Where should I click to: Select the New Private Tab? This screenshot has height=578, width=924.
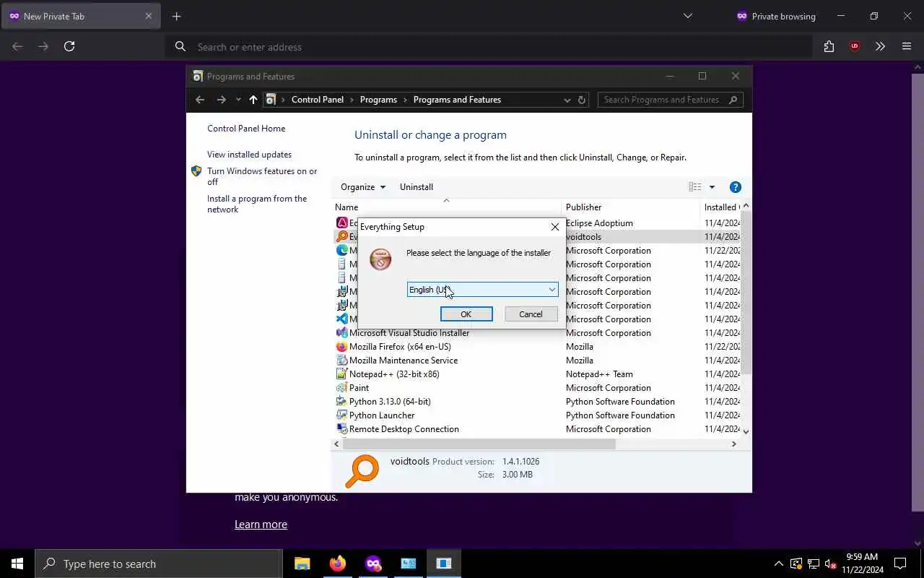[80, 16]
